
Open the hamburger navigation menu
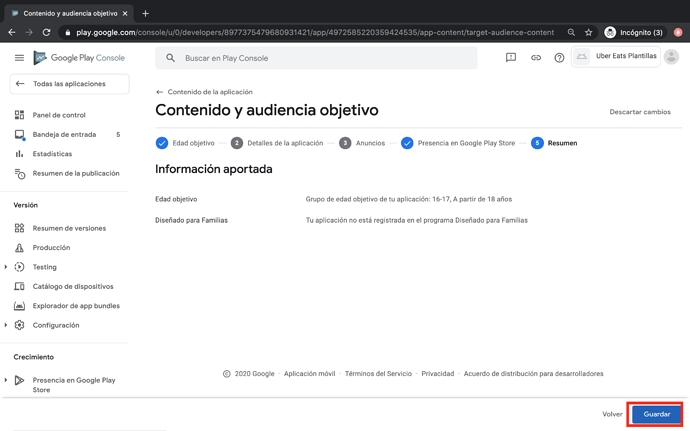coord(19,58)
